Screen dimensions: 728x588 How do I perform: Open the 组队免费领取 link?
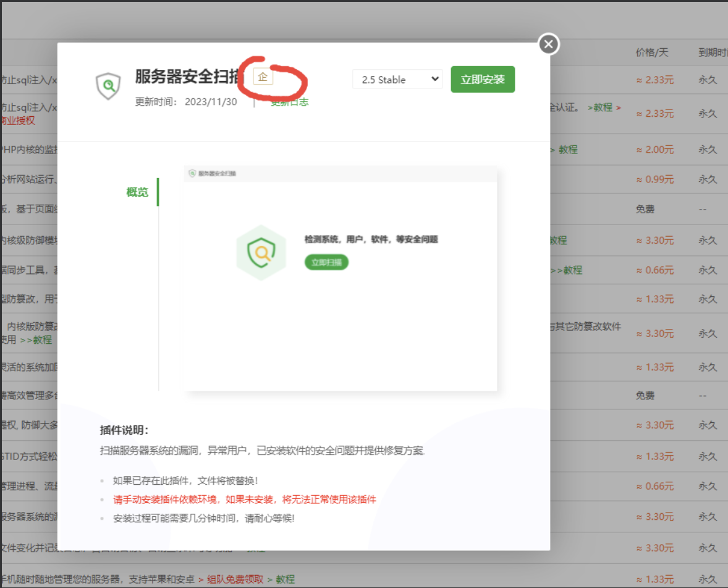pyautogui.click(x=234, y=579)
